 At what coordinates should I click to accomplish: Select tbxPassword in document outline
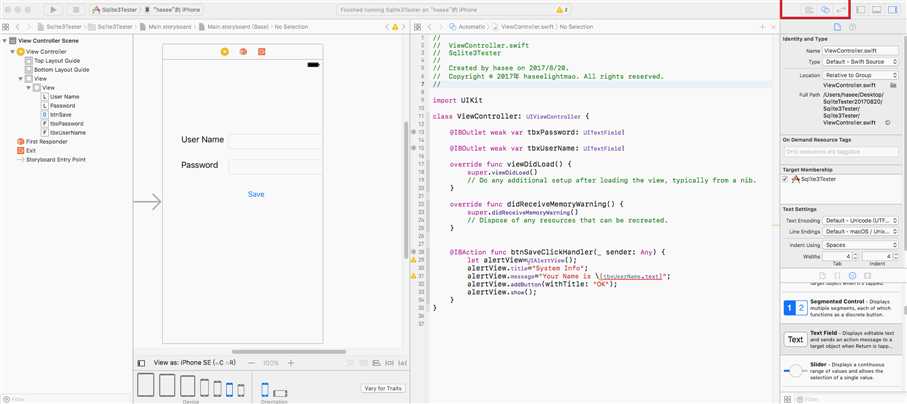coord(62,124)
